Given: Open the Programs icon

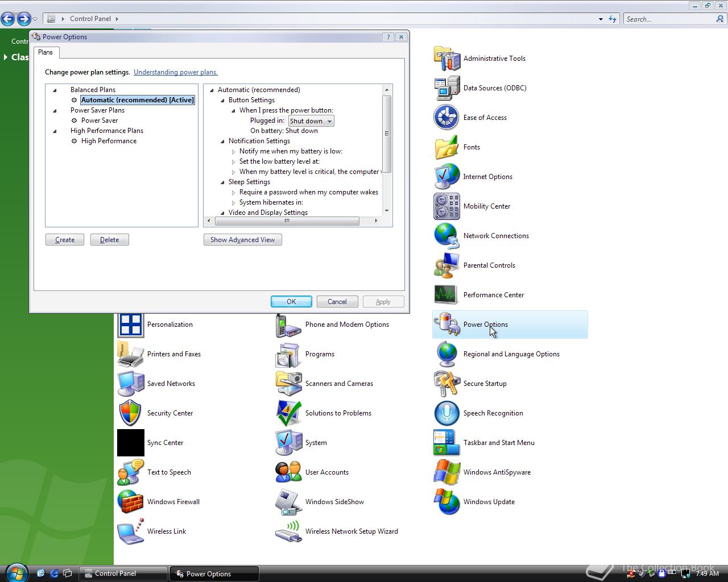Looking at the screenshot, I should (x=288, y=354).
